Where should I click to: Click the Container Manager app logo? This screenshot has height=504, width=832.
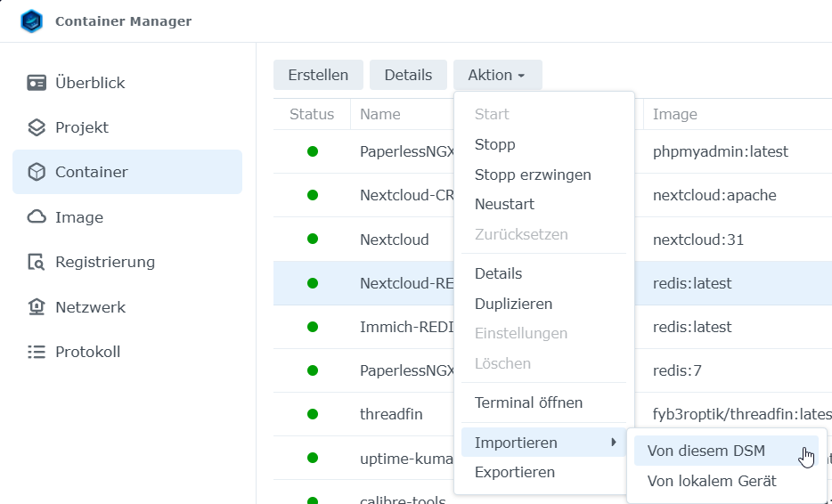32,21
